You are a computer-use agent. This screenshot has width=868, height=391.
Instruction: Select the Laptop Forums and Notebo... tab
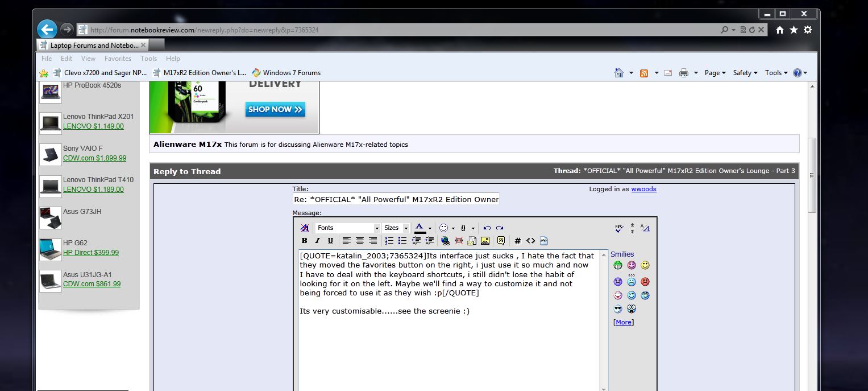[93, 45]
